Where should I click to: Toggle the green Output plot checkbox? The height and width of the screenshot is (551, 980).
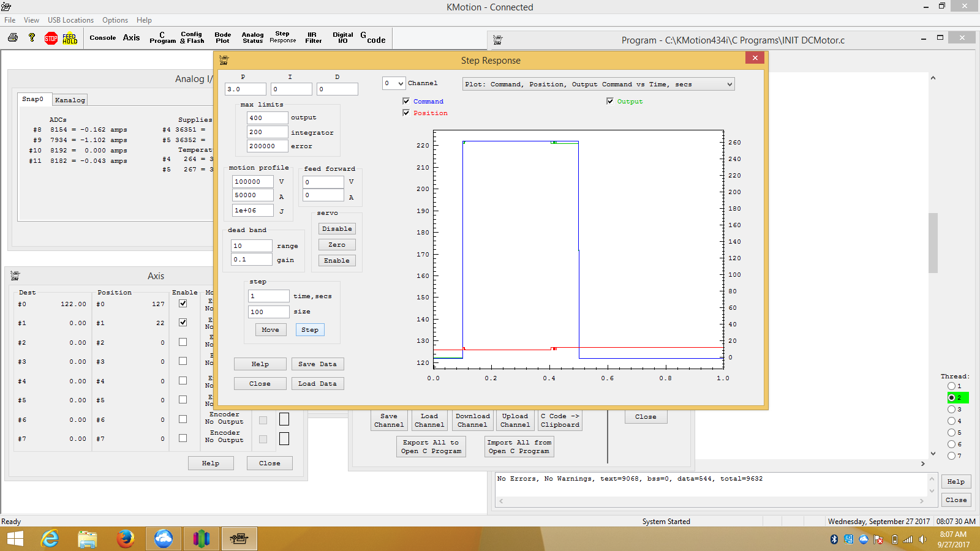pyautogui.click(x=610, y=101)
